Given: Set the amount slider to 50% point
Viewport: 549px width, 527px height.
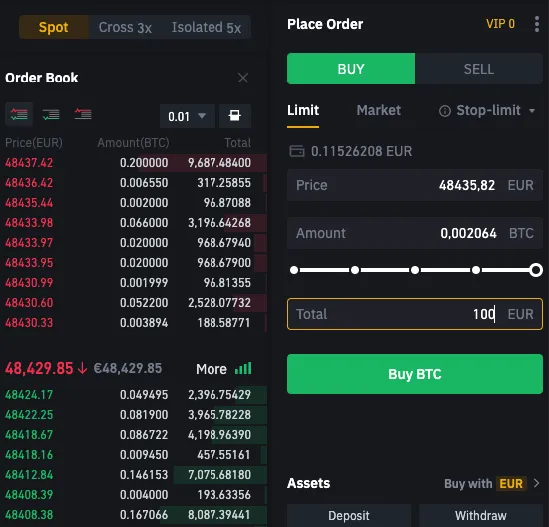Looking at the screenshot, I should coord(415,270).
